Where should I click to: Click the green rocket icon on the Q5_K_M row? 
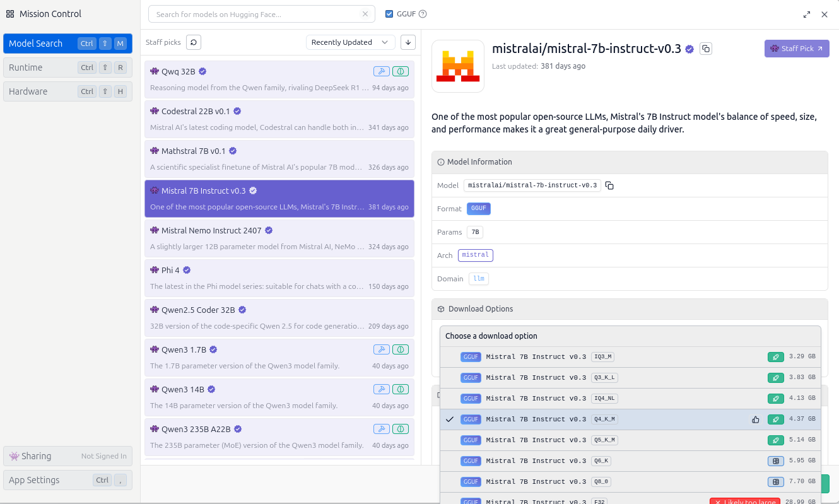[775, 440]
